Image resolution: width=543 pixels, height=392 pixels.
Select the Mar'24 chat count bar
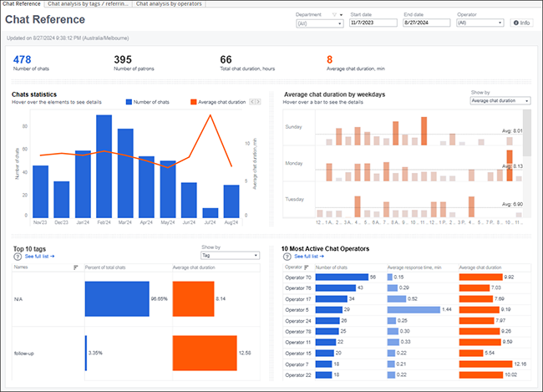click(x=125, y=173)
